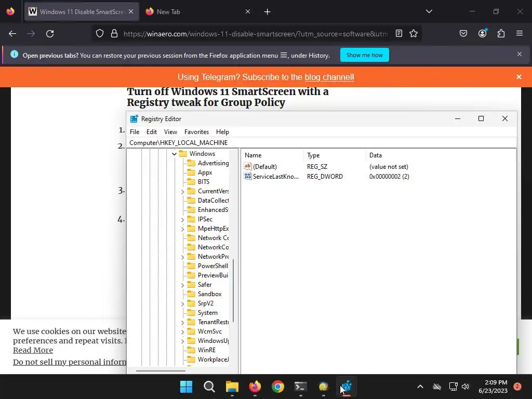
Task: Open taskbar Search
Action: click(x=209, y=387)
